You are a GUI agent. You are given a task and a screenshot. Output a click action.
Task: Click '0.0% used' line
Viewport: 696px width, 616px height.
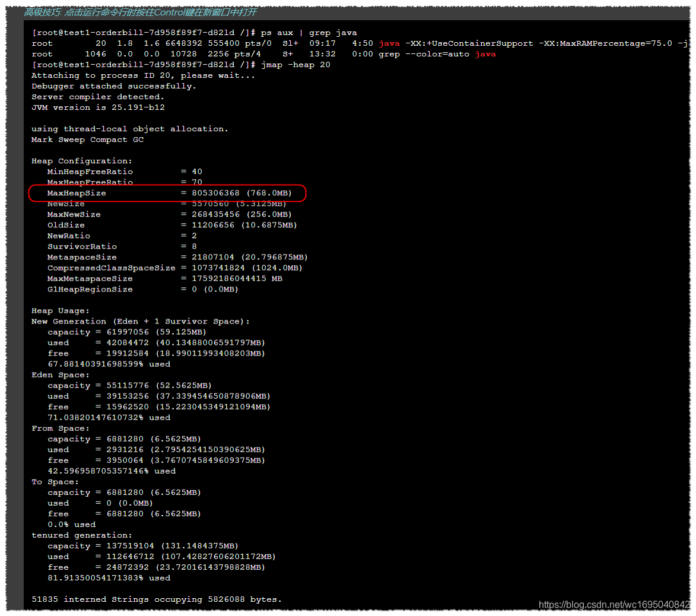(x=71, y=524)
